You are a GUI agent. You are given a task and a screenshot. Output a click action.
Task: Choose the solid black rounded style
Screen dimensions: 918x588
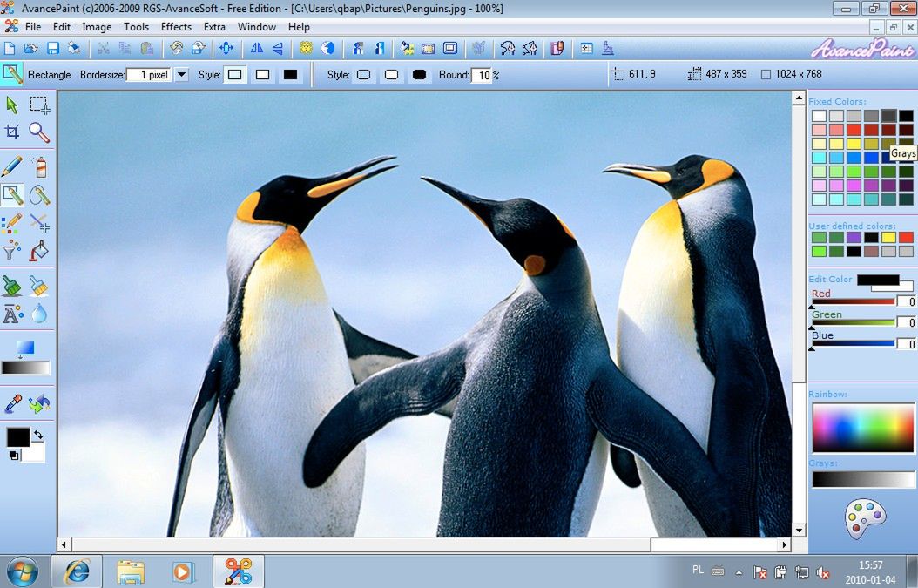click(x=419, y=74)
